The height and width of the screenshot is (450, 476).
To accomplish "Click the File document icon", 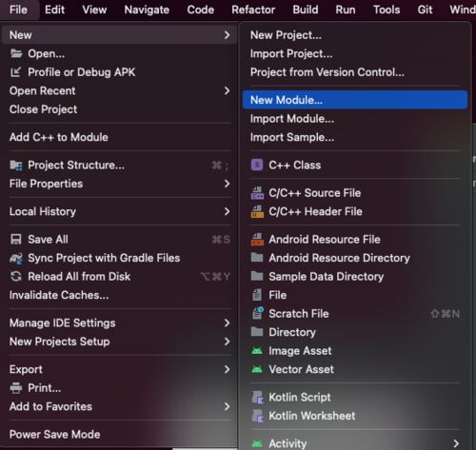I will [257, 295].
